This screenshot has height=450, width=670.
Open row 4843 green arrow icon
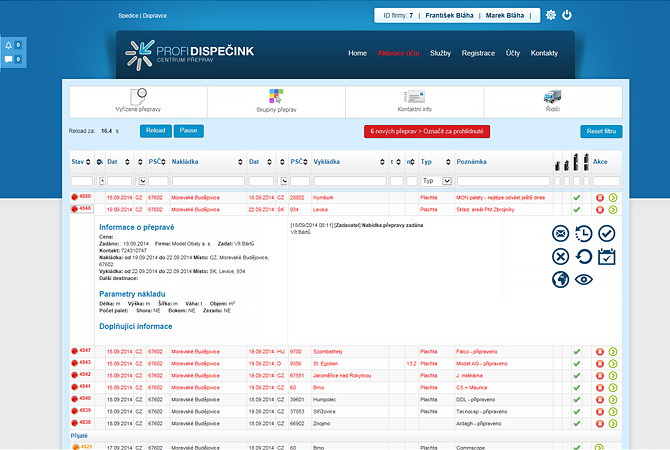[613, 364]
